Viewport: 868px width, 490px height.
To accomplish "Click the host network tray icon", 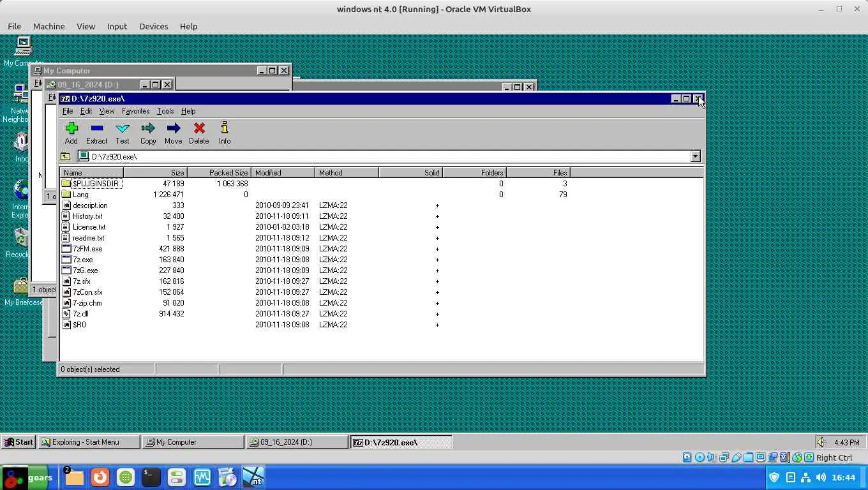I will click(x=805, y=477).
